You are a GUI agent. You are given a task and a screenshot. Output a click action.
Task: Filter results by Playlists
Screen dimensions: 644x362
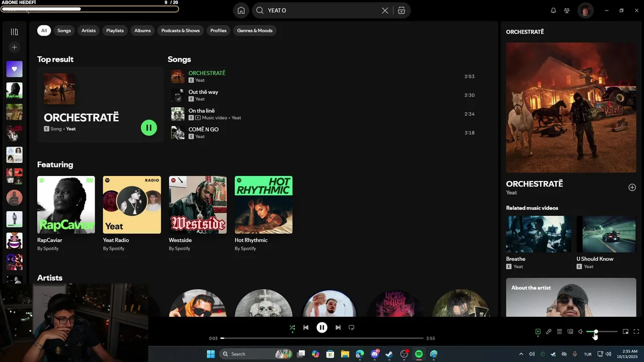coord(115,31)
